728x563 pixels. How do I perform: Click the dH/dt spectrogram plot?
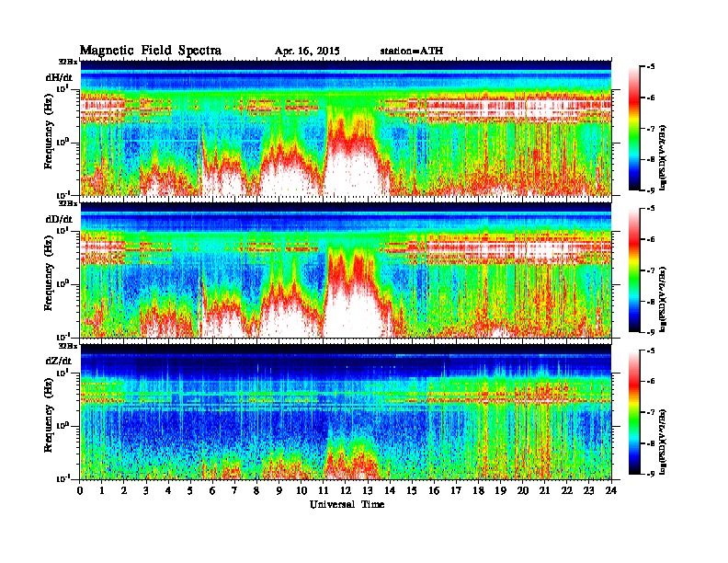coord(346,128)
